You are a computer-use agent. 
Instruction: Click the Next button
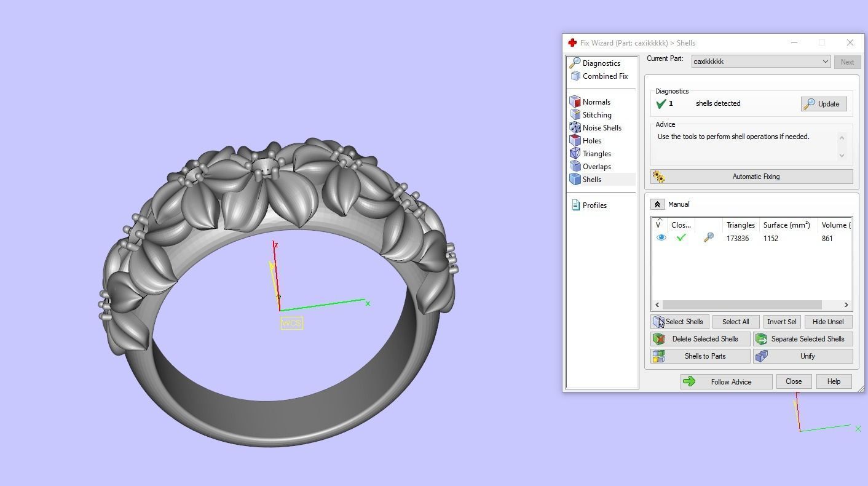847,62
